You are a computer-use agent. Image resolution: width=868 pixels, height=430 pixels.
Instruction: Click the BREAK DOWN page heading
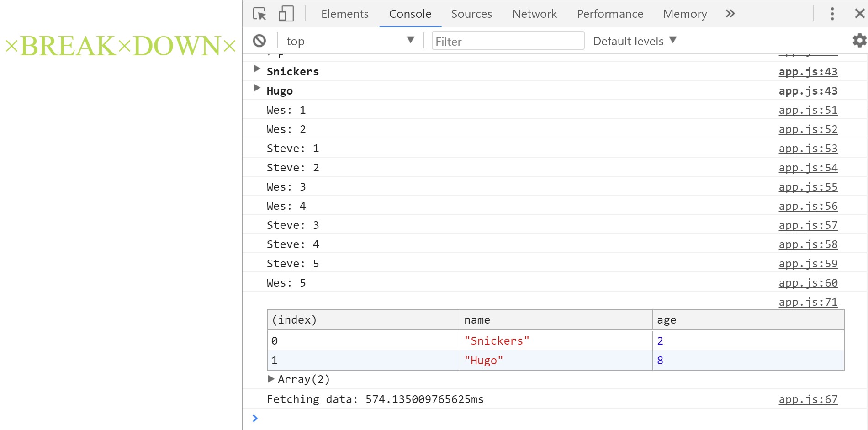121,46
